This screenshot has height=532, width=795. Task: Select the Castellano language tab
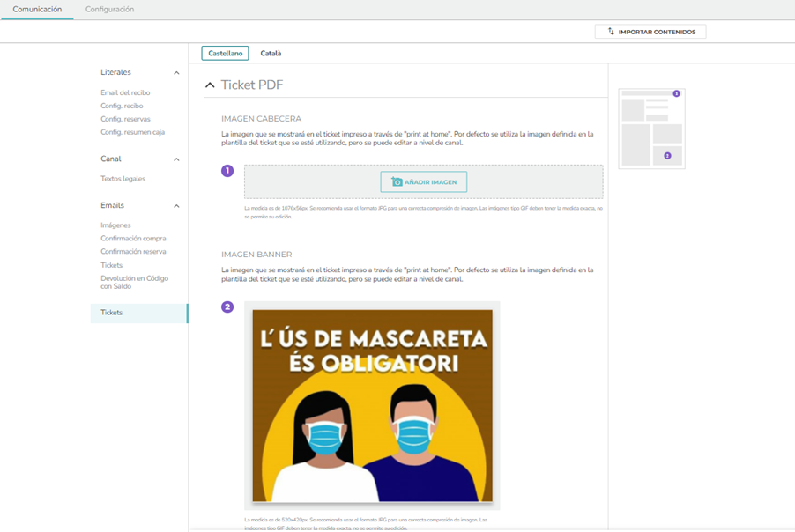(225, 53)
